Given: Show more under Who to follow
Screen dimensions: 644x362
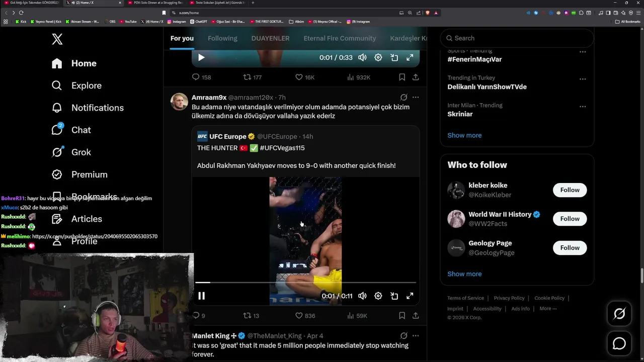Looking at the screenshot, I should coord(464,274).
